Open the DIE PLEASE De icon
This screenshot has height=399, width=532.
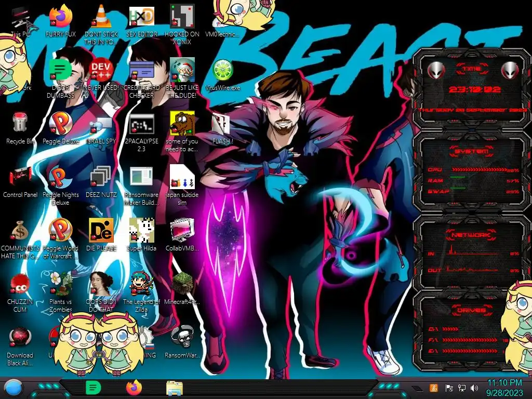101,230
